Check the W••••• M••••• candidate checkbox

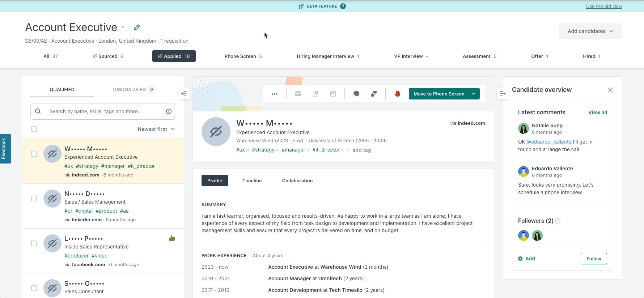pyautogui.click(x=34, y=154)
